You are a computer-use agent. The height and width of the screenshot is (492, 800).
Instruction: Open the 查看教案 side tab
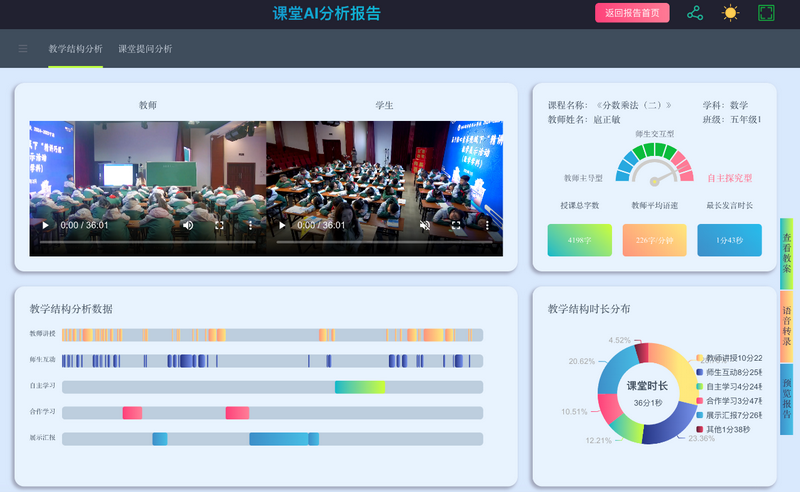(787, 253)
